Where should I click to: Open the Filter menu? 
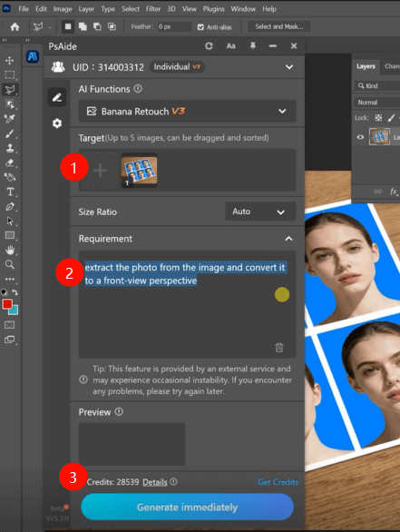click(153, 9)
